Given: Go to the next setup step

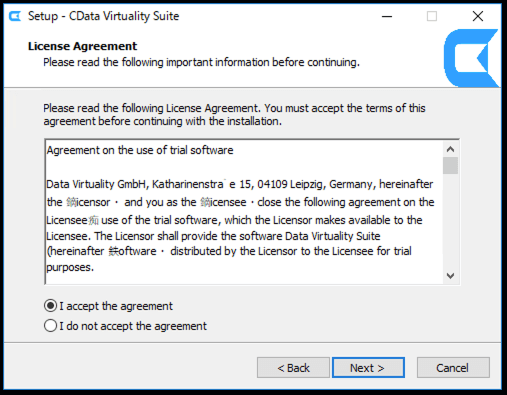Looking at the screenshot, I should tap(368, 368).
